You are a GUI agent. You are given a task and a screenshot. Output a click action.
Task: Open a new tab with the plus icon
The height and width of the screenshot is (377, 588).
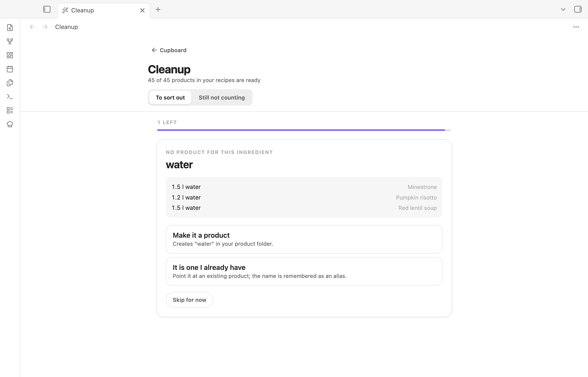(x=158, y=10)
